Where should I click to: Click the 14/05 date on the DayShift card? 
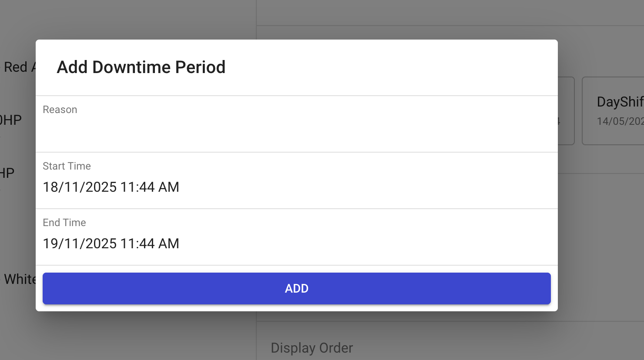(620, 121)
